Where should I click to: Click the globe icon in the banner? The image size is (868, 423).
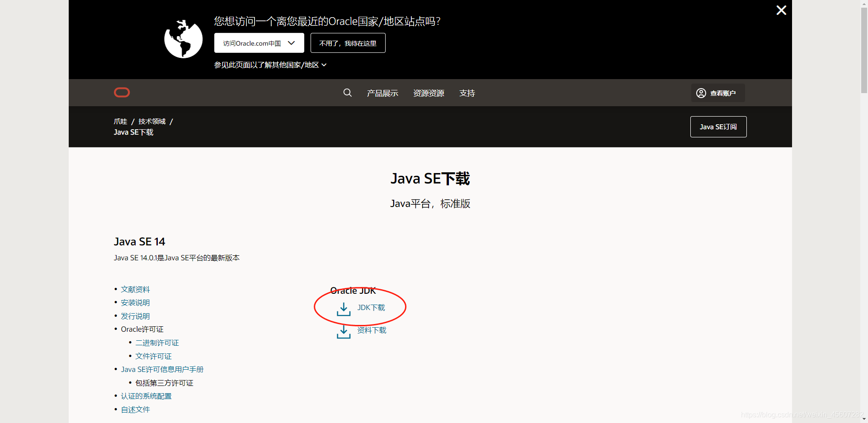tap(183, 39)
